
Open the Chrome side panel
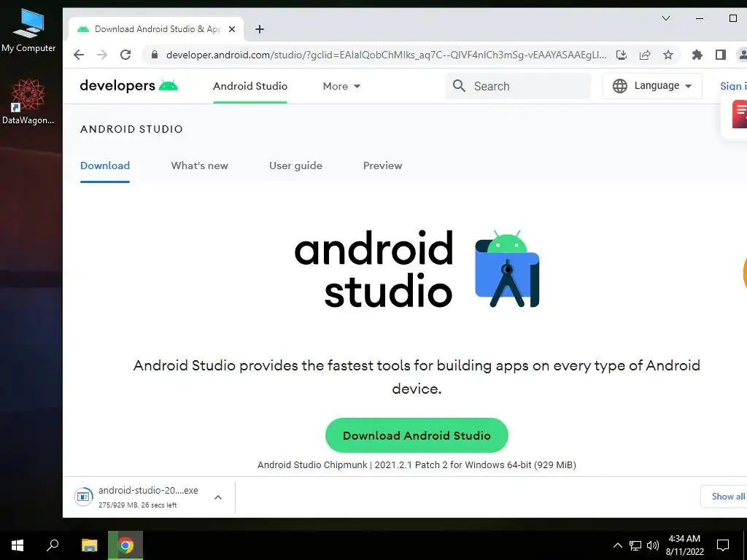point(720,55)
